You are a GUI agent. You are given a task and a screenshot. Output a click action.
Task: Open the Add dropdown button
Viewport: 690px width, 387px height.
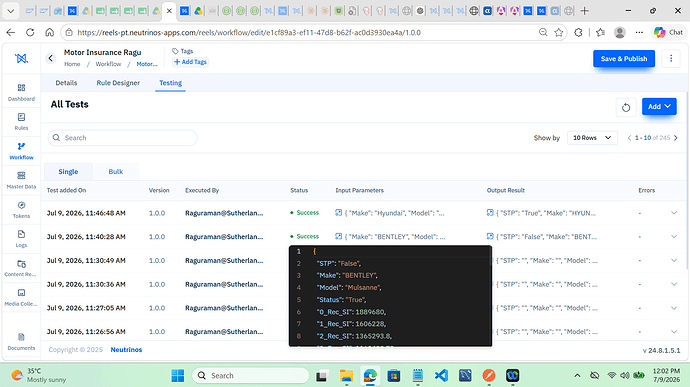(x=659, y=107)
